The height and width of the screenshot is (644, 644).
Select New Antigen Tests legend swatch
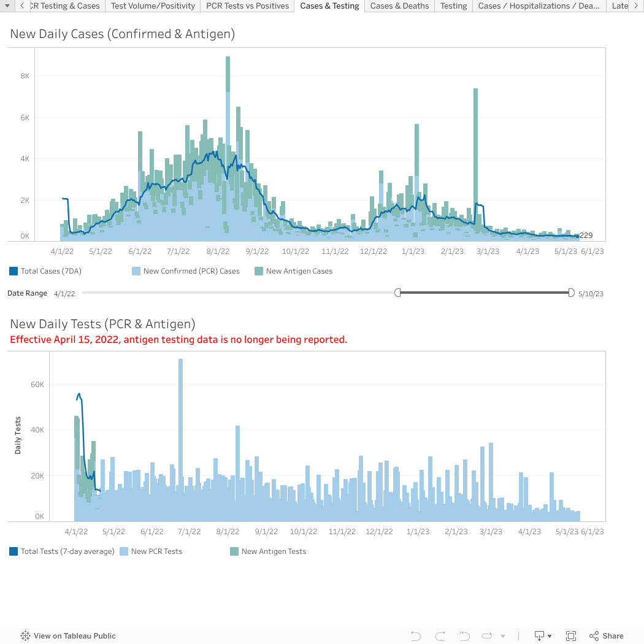(x=234, y=551)
